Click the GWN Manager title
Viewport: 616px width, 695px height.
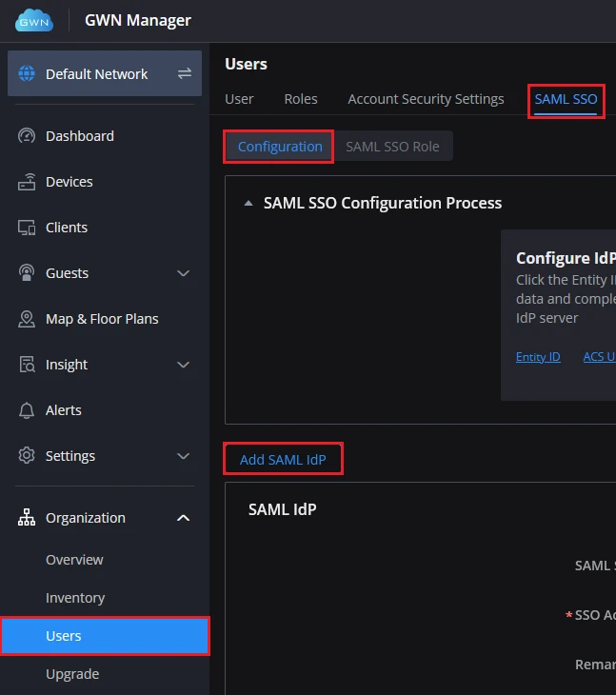click(x=138, y=20)
